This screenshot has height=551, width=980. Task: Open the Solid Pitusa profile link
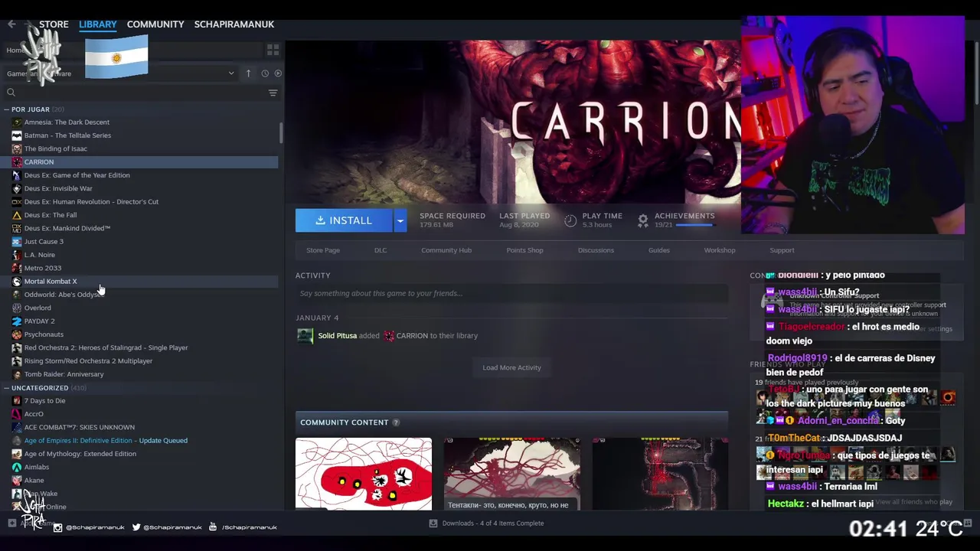[338, 336]
